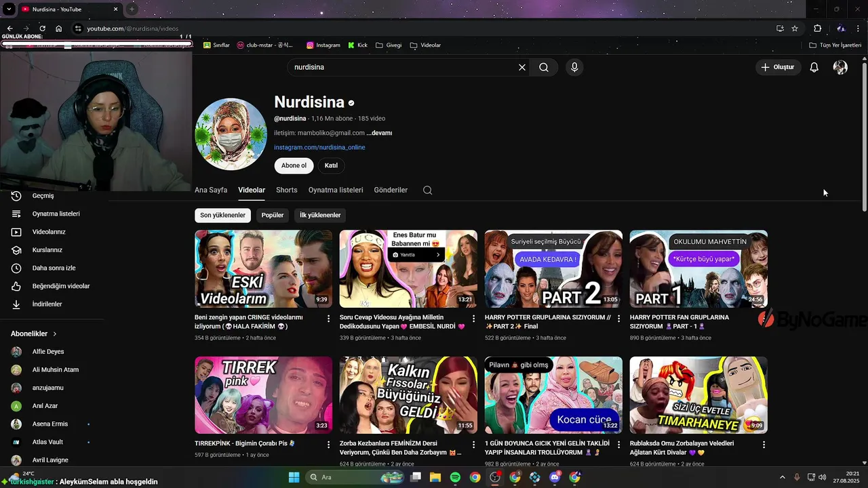Open options for 'Beni zengin yapan CRINGE' video

pyautogui.click(x=329, y=319)
